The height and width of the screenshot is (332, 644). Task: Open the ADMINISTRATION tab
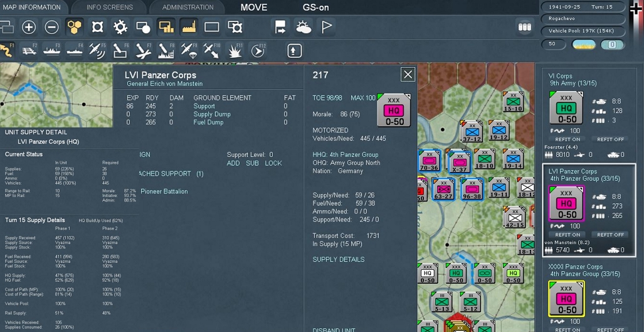(187, 8)
